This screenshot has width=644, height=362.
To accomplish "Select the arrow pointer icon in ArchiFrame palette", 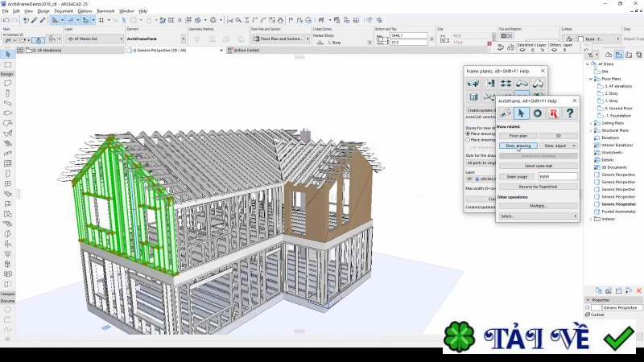I will 522,113.
